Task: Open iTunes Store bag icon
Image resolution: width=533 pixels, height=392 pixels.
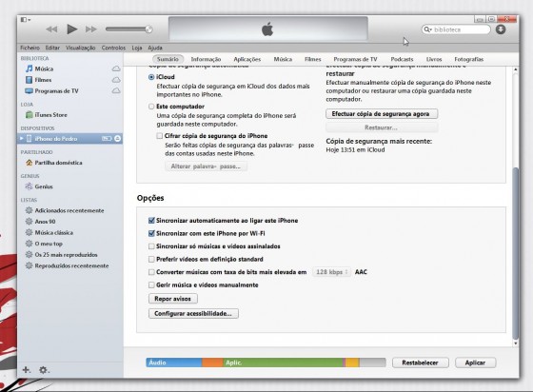Action: click(x=30, y=115)
